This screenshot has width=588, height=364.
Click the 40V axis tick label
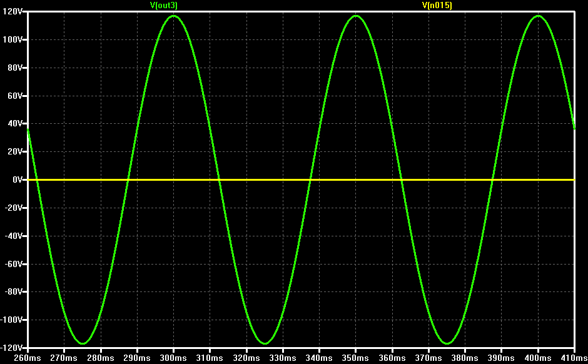pos(16,124)
